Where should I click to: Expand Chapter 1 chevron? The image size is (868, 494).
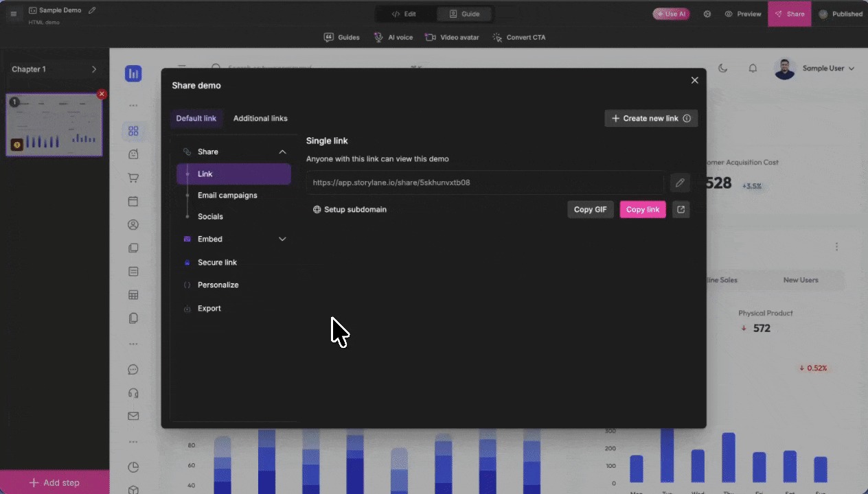[94, 69]
